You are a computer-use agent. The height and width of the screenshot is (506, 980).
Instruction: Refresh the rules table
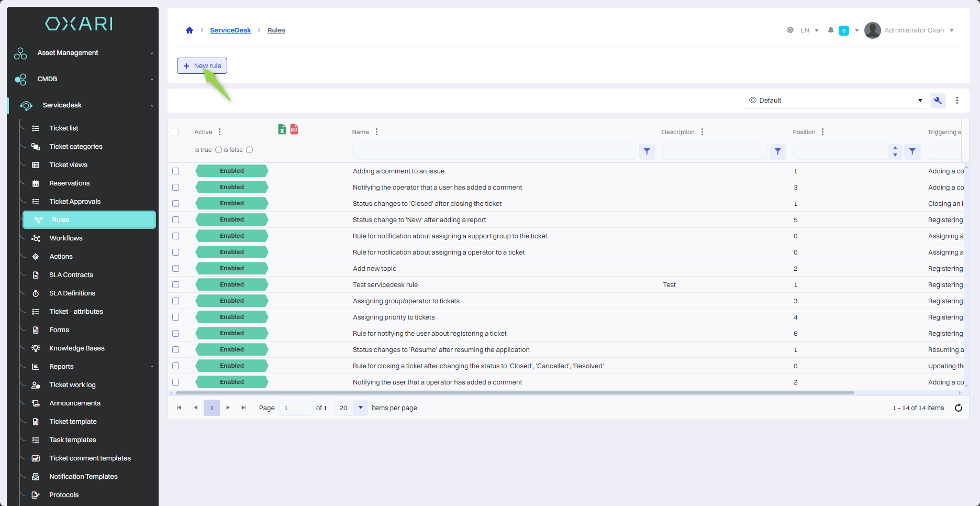pos(958,408)
